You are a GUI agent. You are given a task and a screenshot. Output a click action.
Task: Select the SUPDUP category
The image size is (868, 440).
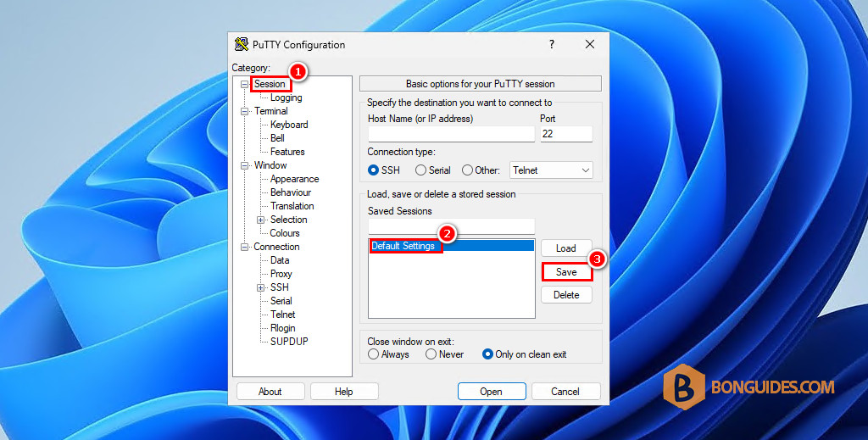click(x=289, y=342)
